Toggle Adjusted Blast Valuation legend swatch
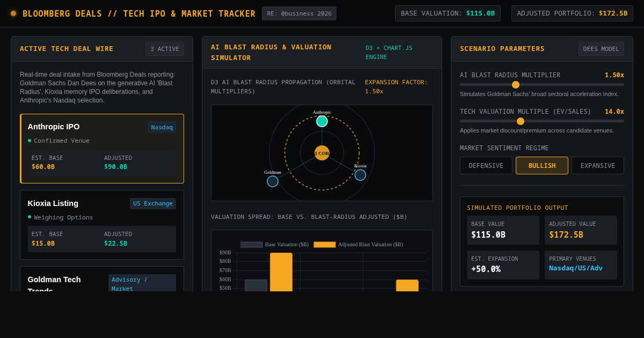The width and height of the screenshot is (644, 338). tap(325, 245)
